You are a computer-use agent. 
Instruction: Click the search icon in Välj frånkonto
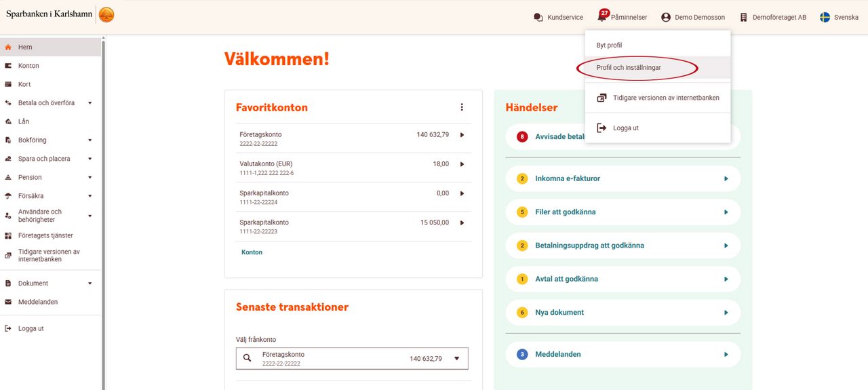(x=248, y=358)
